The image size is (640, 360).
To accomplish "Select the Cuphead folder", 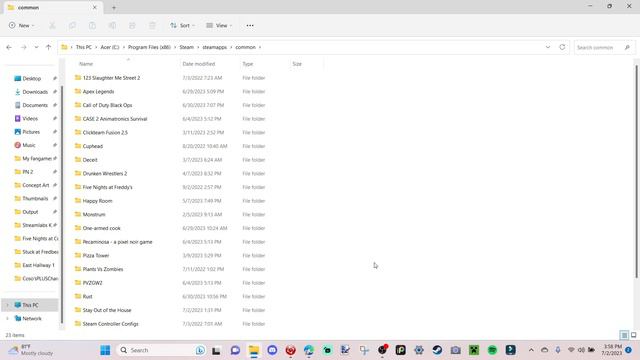I will click(93, 146).
